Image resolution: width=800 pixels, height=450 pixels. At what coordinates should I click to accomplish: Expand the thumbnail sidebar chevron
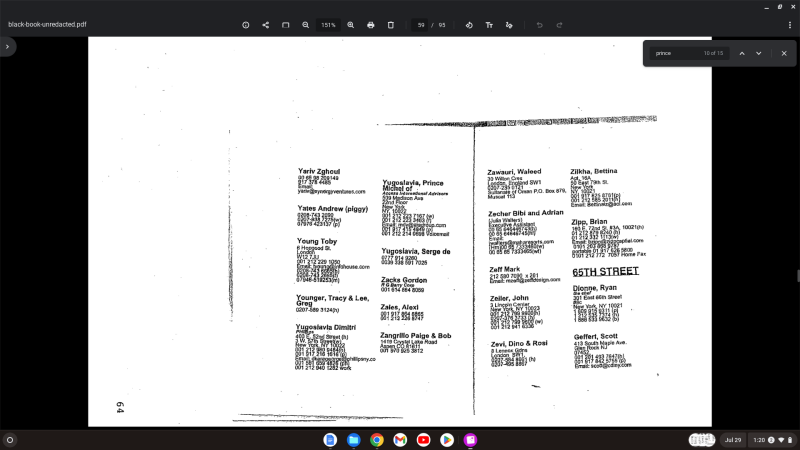7,46
